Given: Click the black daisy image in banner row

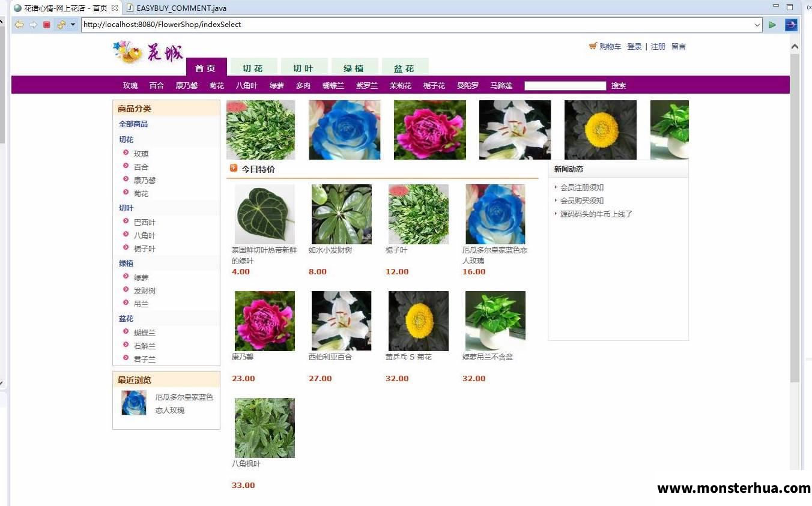Looking at the screenshot, I should pos(601,130).
